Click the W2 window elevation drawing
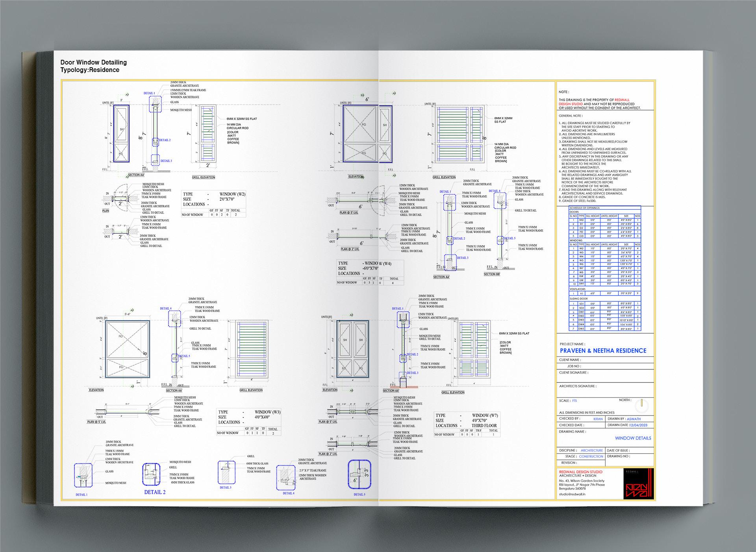This screenshot has width=756, height=552. [121, 133]
